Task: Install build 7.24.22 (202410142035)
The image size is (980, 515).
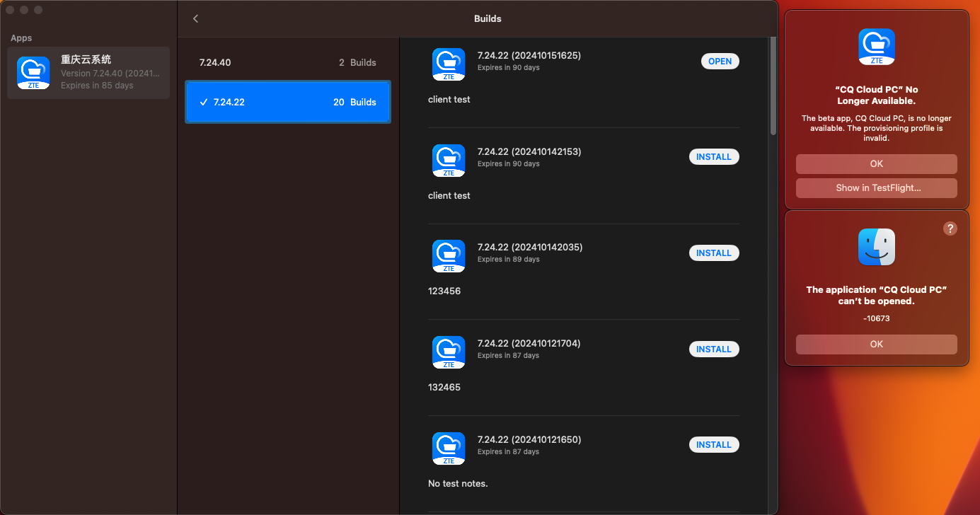Action: click(x=714, y=253)
